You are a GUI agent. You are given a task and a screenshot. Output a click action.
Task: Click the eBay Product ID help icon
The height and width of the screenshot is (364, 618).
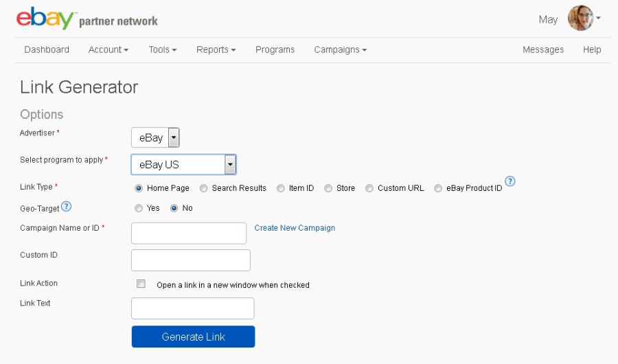(510, 181)
